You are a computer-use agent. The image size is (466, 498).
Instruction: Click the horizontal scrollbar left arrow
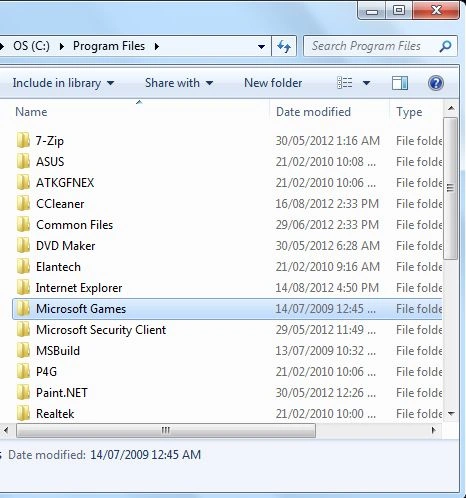6,430
